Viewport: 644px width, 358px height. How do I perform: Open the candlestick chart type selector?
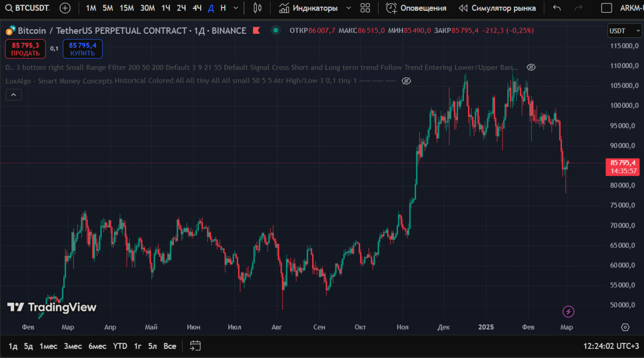coord(257,8)
